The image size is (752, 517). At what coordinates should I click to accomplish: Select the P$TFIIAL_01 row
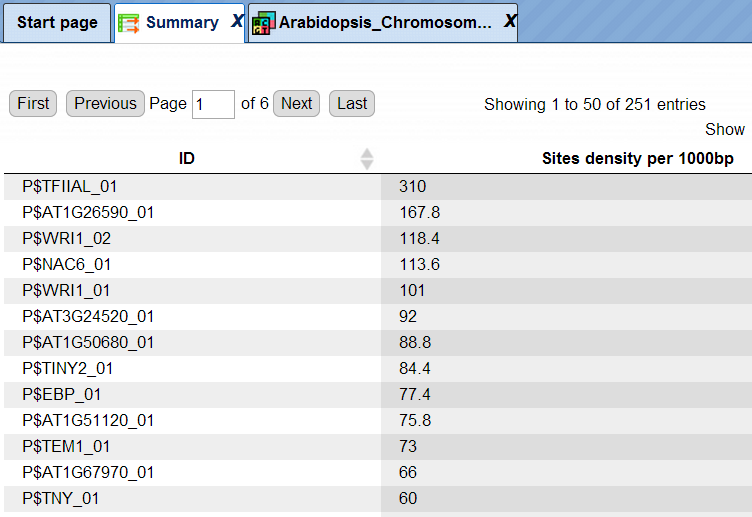378,187
